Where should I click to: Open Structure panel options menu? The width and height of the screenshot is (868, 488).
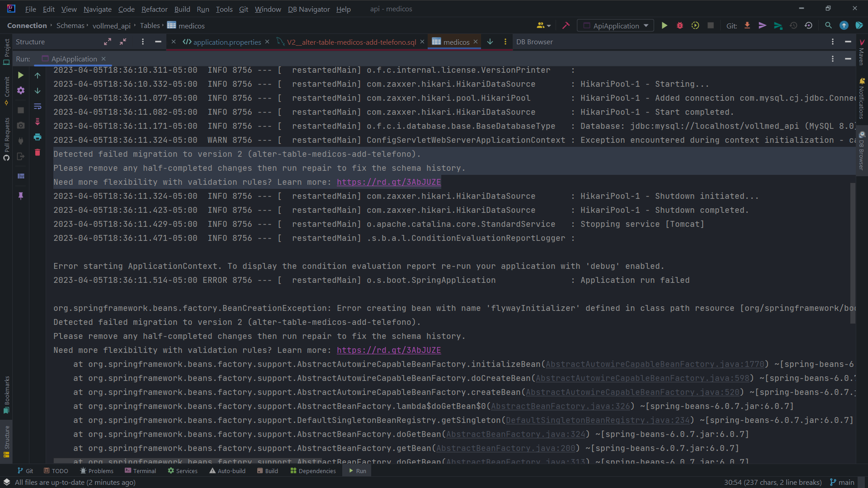click(x=143, y=42)
